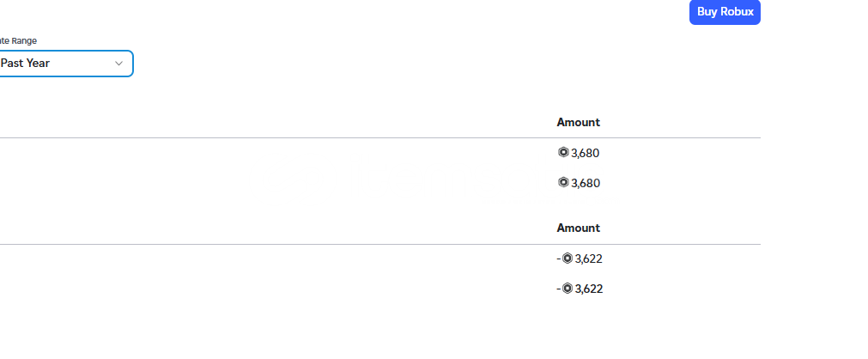Select the lower 3,680 amount value
This screenshot has height=359, width=868.
click(586, 184)
